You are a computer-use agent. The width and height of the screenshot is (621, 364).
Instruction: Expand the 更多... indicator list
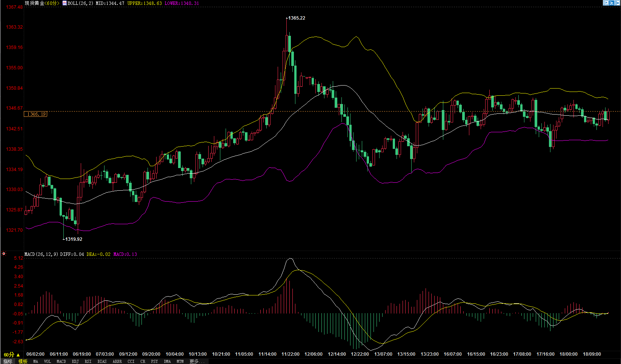coord(197,361)
